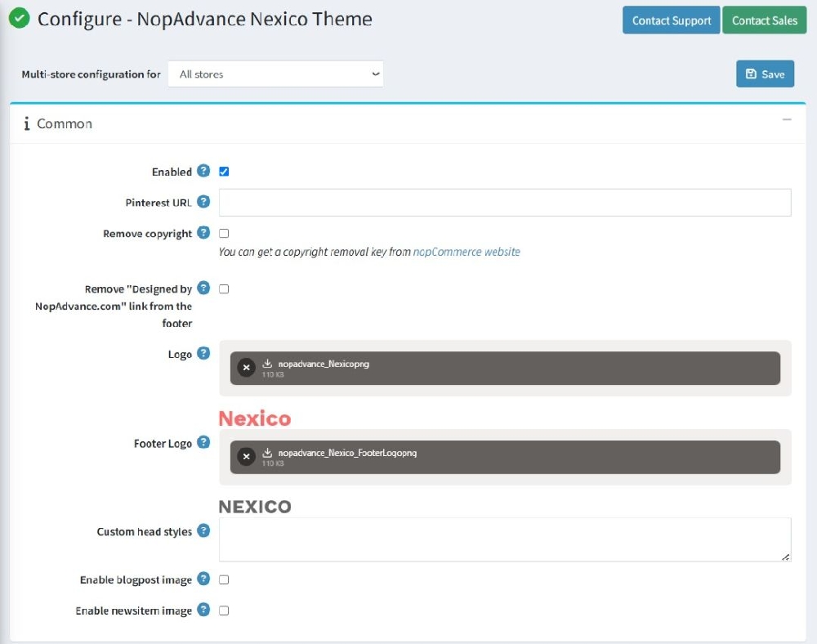The width and height of the screenshot is (817, 644).
Task: Click the help icon beside Pinterest URL
Action: tap(203, 202)
